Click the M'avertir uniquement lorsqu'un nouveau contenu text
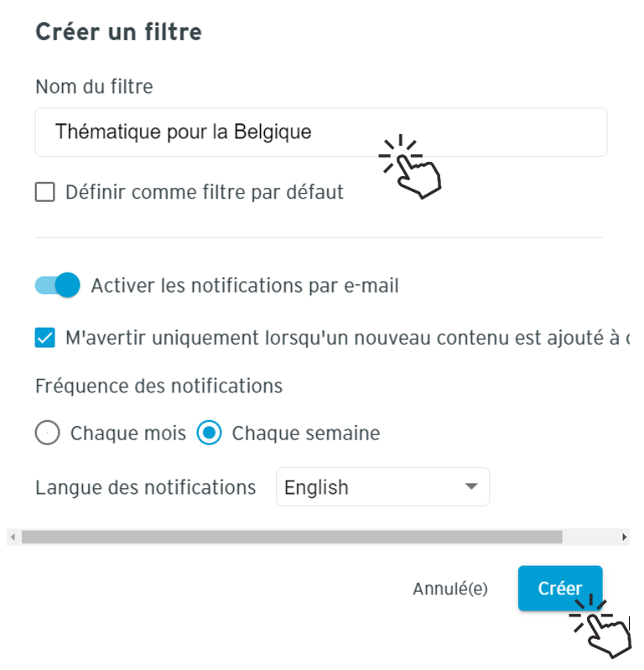 pos(347,338)
